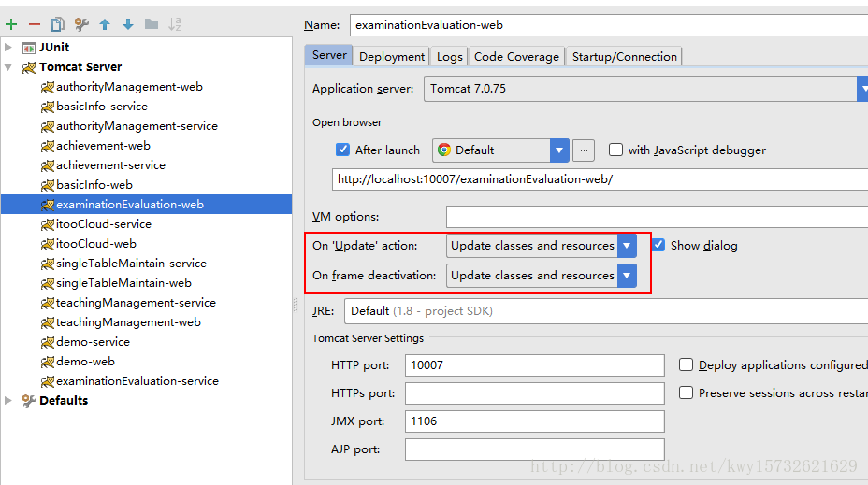This screenshot has width=868, height=485.
Task: Enable Preserve sessions across restarts checkbox
Action: click(686, 392)
